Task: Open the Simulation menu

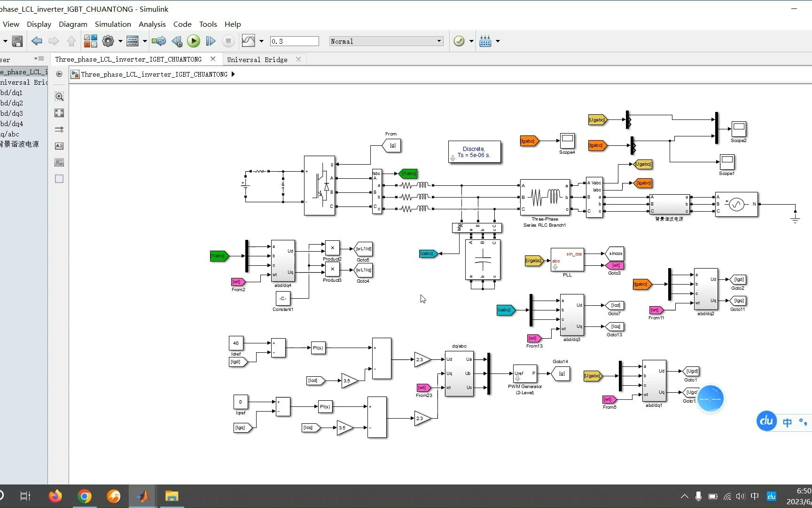Action: [x=113, y=24]
